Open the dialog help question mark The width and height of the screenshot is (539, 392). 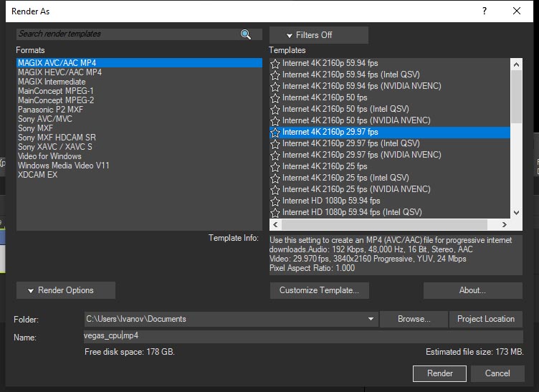pyautogui.click(x=485, y=11)
